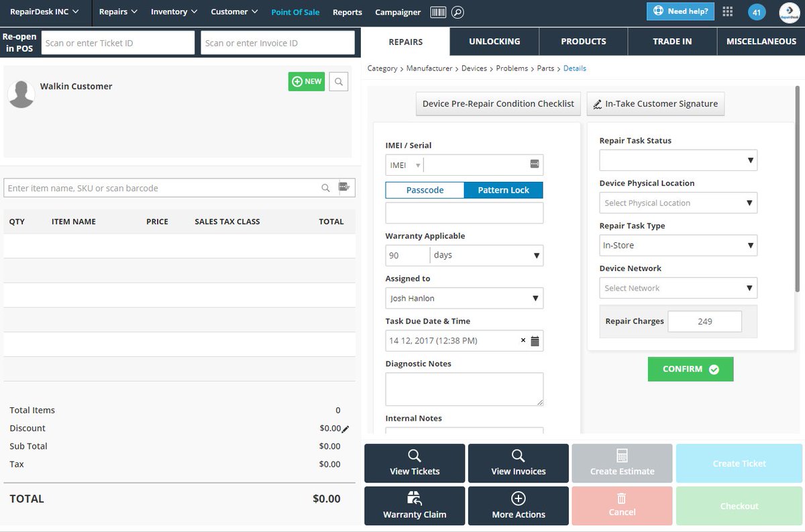Click Problems in the breadcrumb

click(512, 68)
